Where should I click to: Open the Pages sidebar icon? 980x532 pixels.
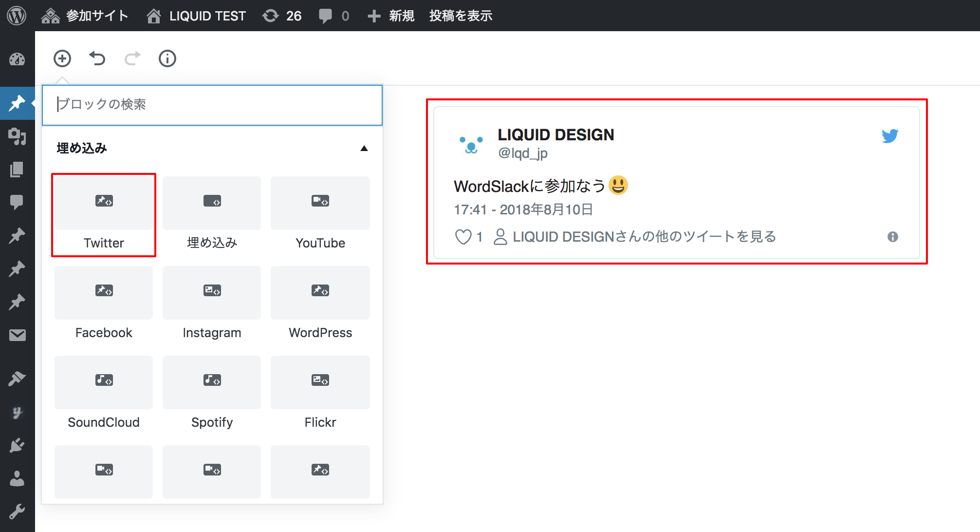click(x=17, y=169)
